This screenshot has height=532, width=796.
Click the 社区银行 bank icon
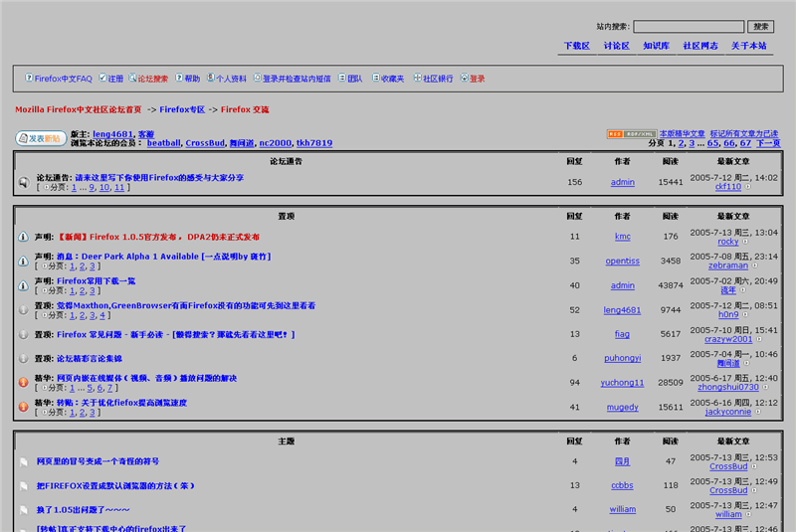417,78
